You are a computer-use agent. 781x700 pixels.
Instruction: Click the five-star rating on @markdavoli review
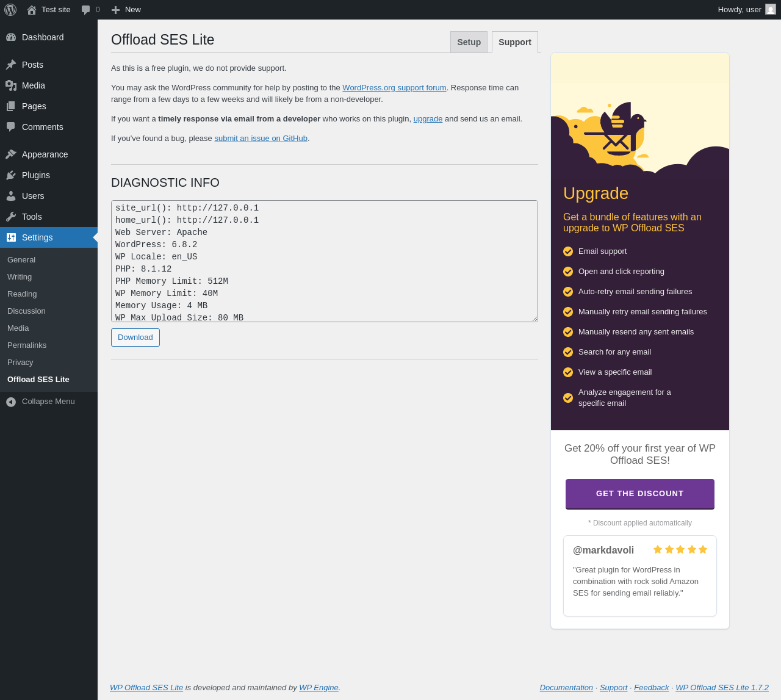point(680,550)
